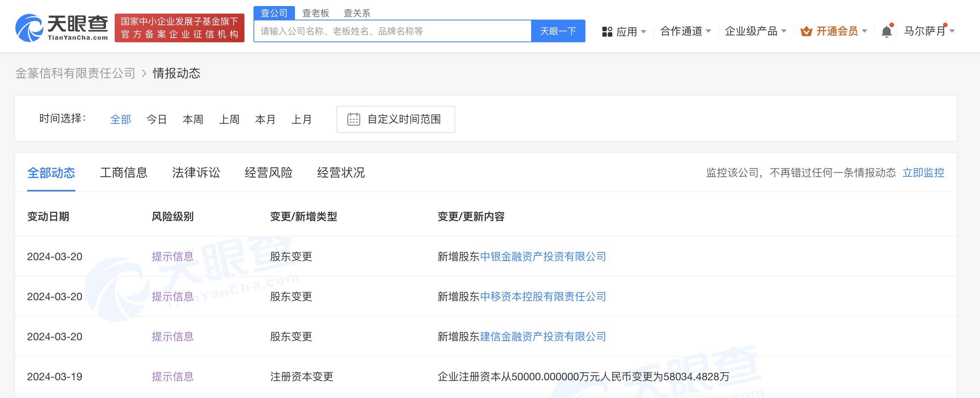Viewport: 980px width, 398px height.
Task: Click the red official credit agency badge
Action: pos(179,28)
